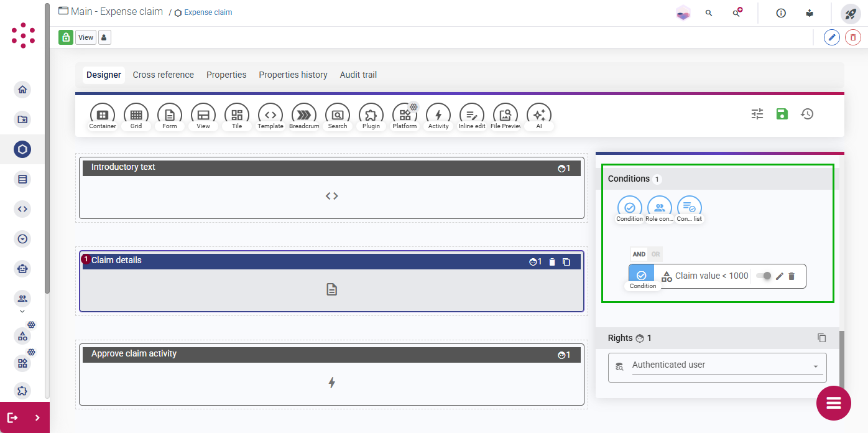Switch to the Designer tab
This screenshot has height=433, width=868.
tap(104, 75)
